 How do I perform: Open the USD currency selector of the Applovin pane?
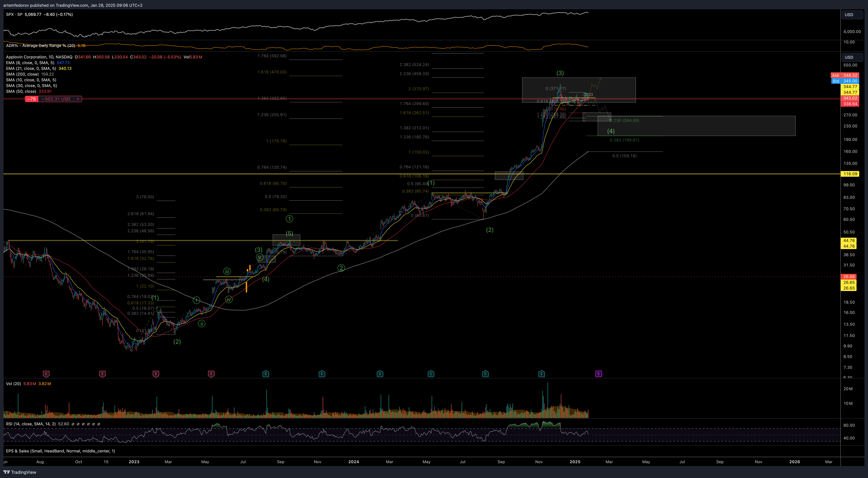(x=852, y=57)
